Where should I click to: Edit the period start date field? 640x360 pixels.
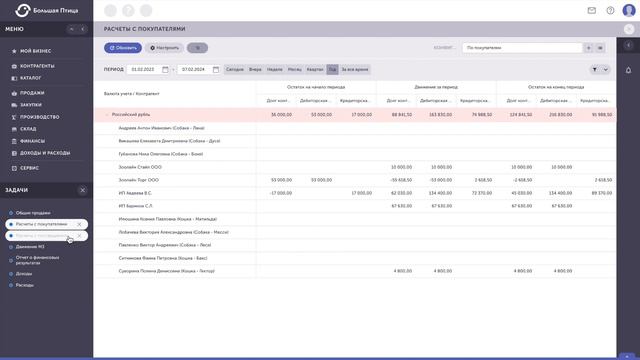pyautogui.click(x=143, y=69)
